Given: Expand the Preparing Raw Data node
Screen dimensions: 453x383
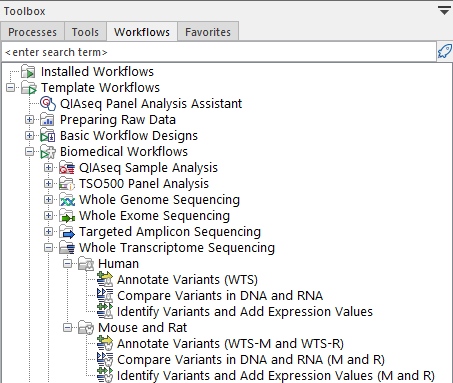Looking at the screenshot, I should (29, 120).
